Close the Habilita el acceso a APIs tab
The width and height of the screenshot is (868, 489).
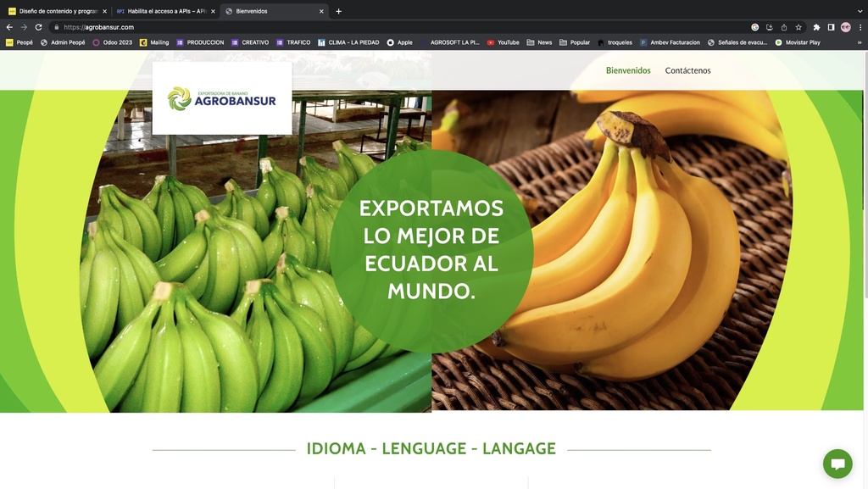coord(213,11)
